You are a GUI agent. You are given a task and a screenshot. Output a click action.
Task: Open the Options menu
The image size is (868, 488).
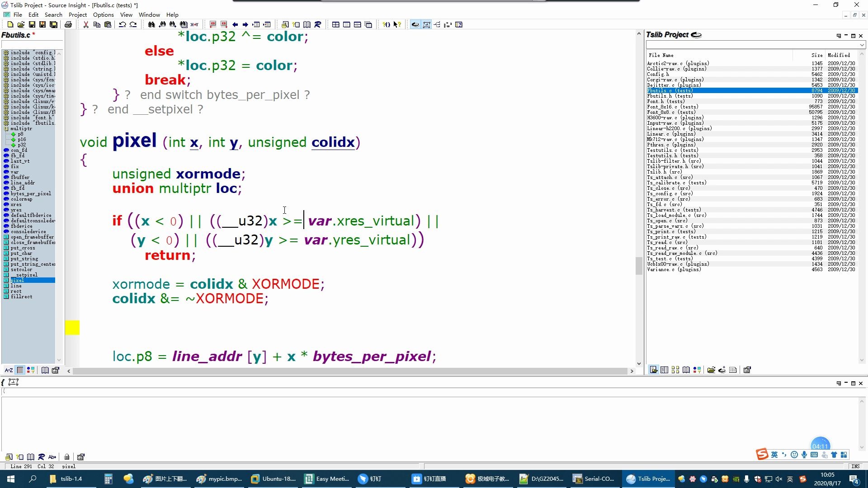(103, 14)
